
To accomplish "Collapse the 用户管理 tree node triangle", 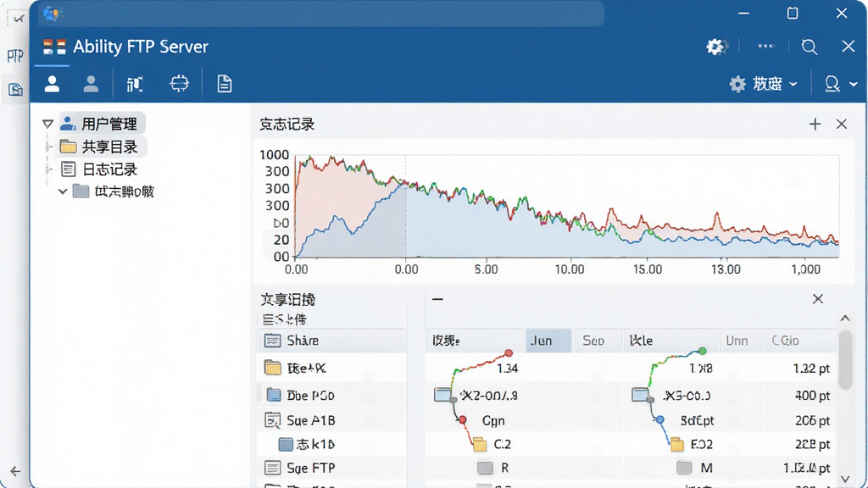I will coord(47,124).
